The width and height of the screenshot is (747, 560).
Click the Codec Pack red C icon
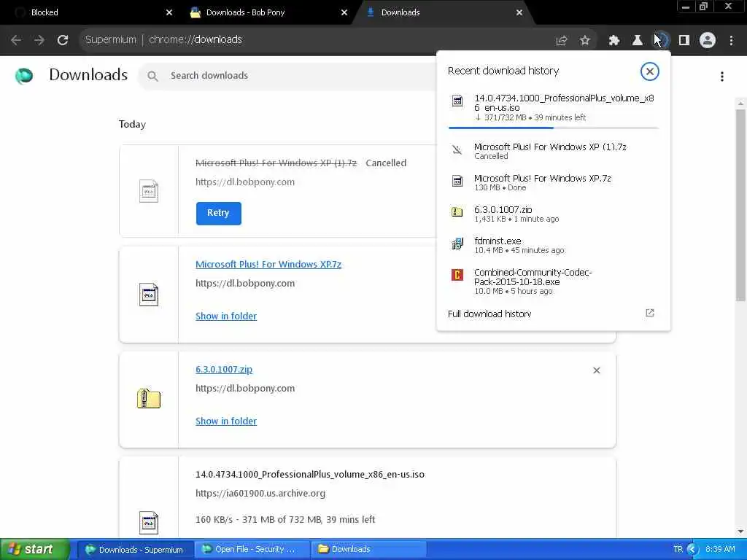[x=457, y=275]
